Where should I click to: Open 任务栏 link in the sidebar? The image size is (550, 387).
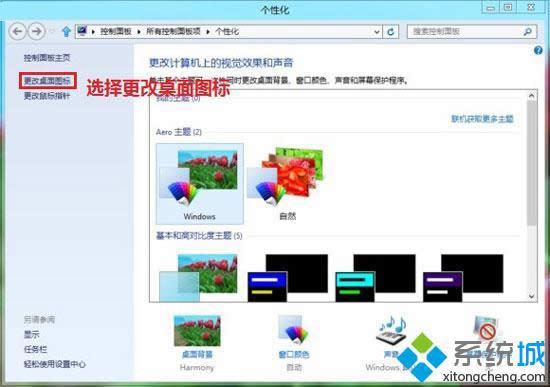35,349
